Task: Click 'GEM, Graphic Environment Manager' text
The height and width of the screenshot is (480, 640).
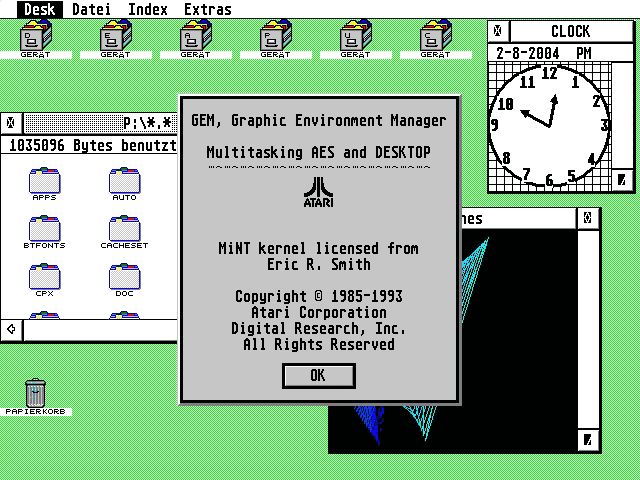Action: point(319,120)
